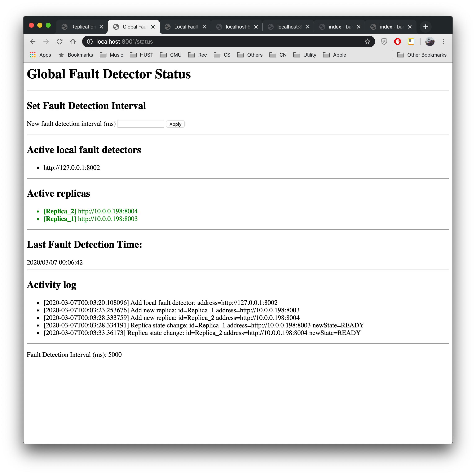Viewport: 476px width, 475px height.
Task: Click the Apply button
Action: click(175, 124)
